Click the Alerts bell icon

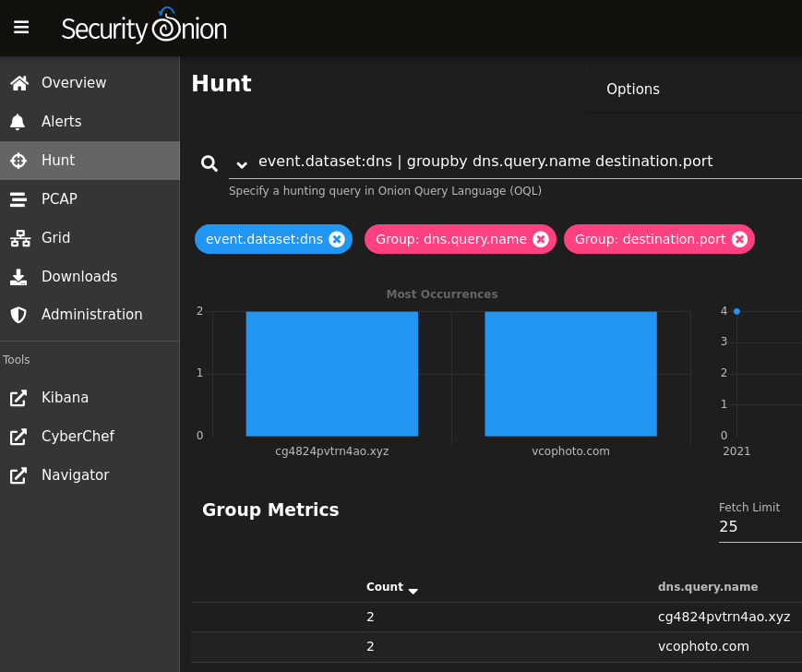coord(18,122)
